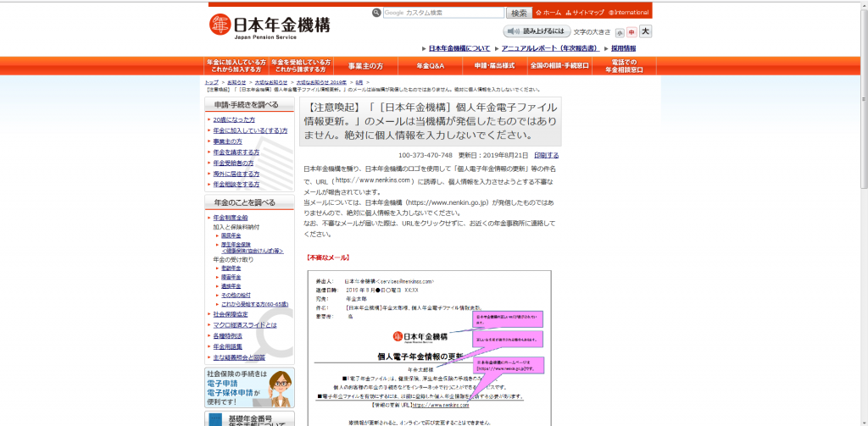The image size is (868, 426).
Task: Open 年金相談をする方 sidebar link
Action: 236,185
